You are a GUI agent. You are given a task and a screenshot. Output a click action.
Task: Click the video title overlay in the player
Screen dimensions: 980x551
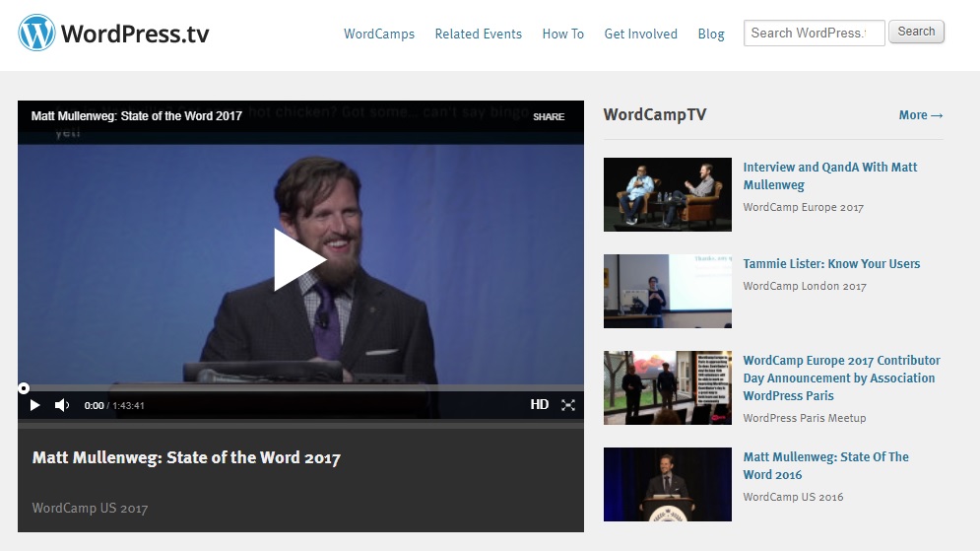[136, 115]
